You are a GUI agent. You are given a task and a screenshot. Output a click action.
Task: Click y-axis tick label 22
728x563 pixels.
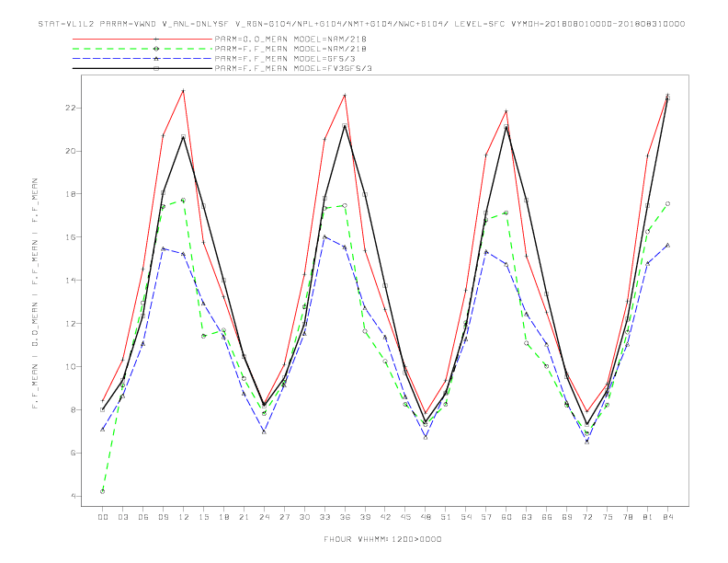(x=71, y=108)
